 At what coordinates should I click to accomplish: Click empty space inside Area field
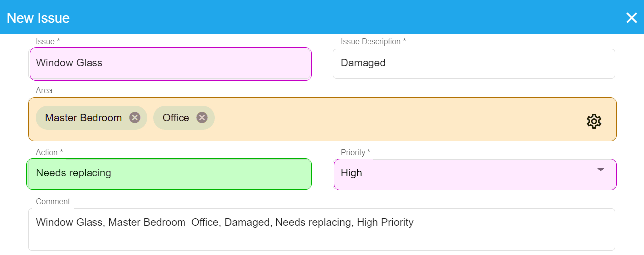pos(398,119)
